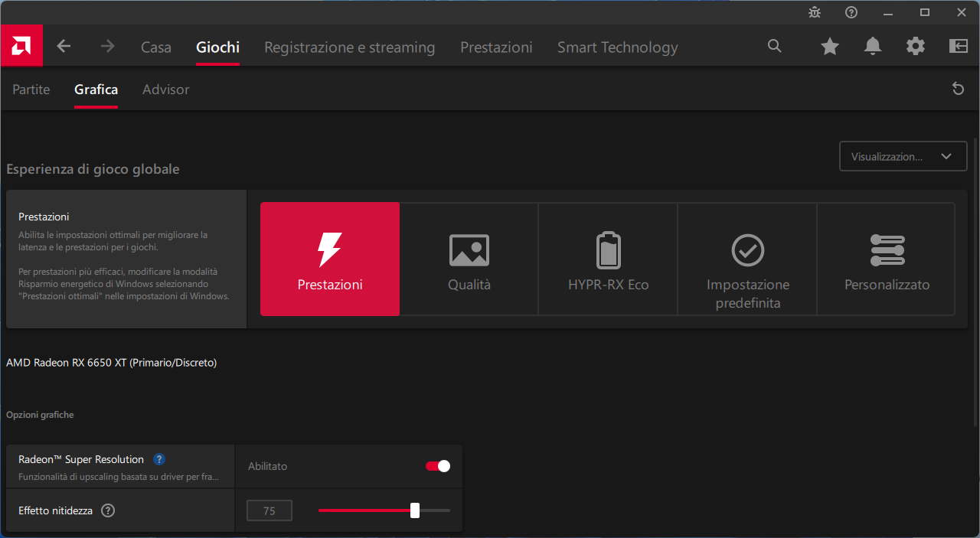980x538 pixels.
Task: Open the search magnifier icon
Action: click(775, 46)
